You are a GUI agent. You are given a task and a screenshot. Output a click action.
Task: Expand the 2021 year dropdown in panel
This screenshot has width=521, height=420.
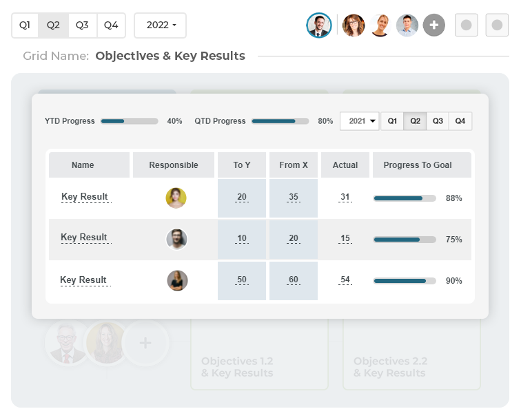[360, 121]
